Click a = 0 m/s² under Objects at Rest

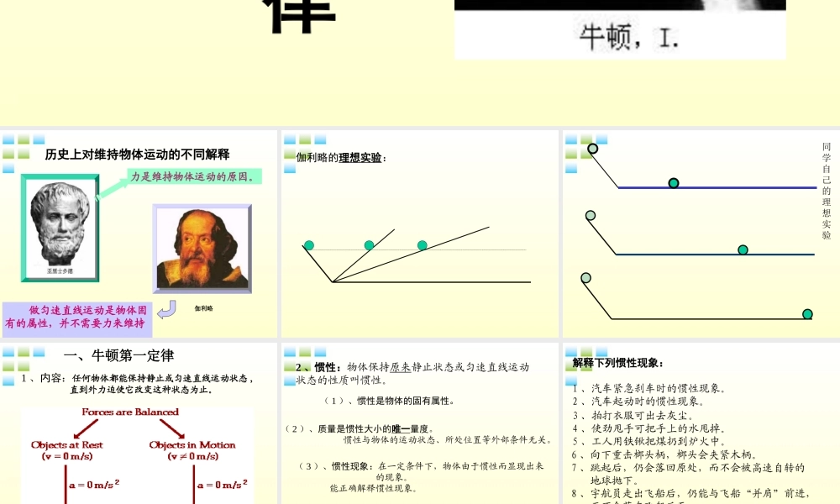point(94,484)
